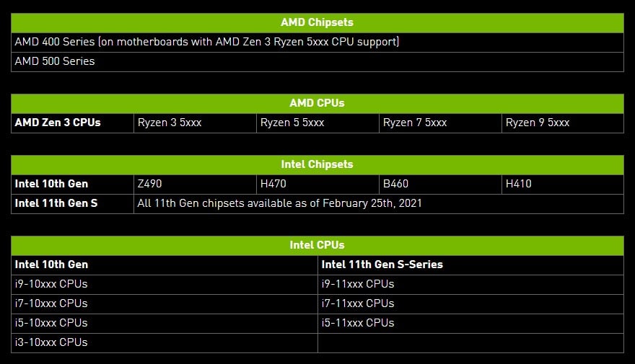Select the Ryzen 3 5xxx cell
Image resolution: width=635 pixels, height=364 pixels.
click(x=195, y=123)
